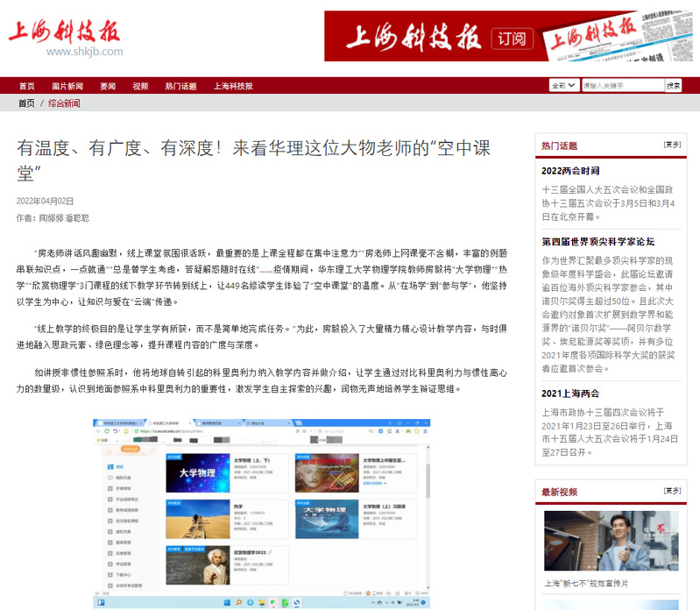Click 首页 in the breadcrumb trail

[x=27, y=103]
